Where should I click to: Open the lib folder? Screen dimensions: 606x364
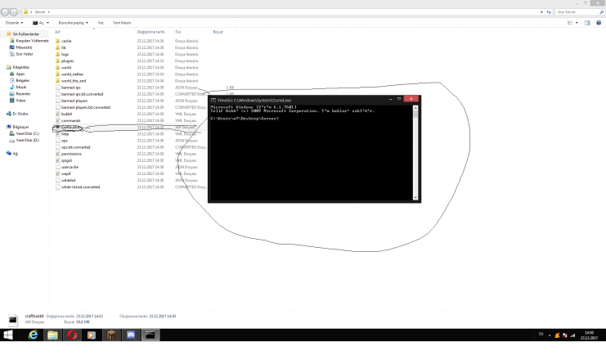coord(64,47)
